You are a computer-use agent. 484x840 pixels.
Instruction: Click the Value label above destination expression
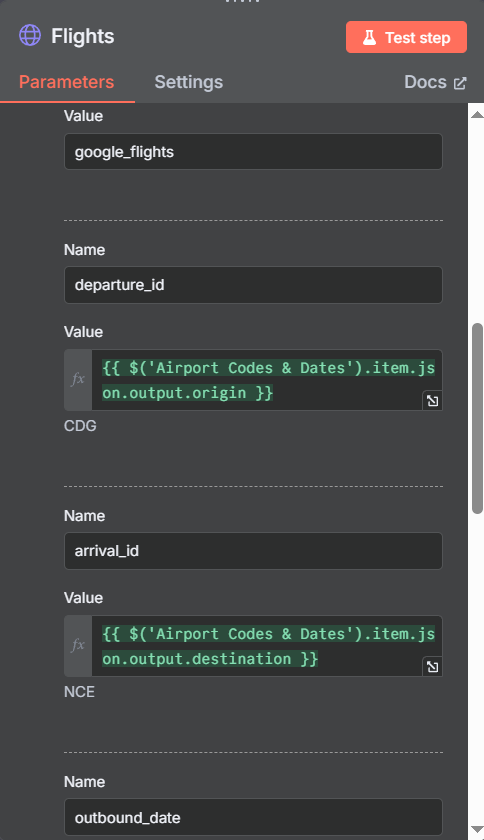(83, 598)
